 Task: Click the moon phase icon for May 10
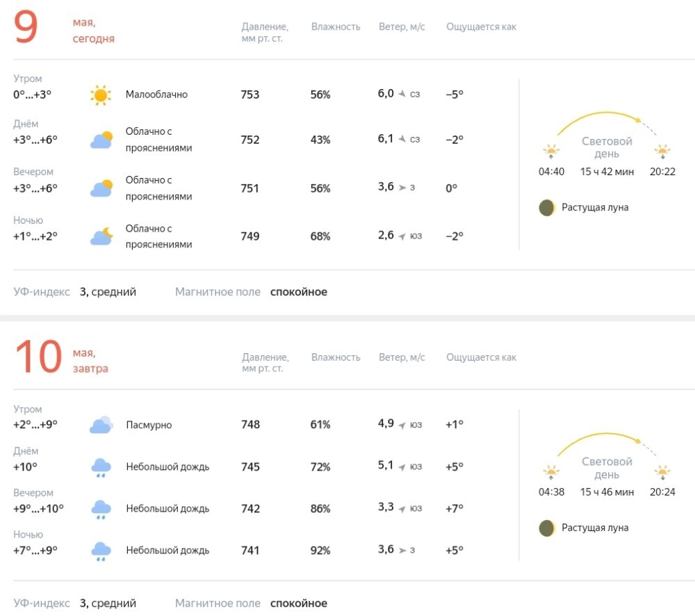547,528
